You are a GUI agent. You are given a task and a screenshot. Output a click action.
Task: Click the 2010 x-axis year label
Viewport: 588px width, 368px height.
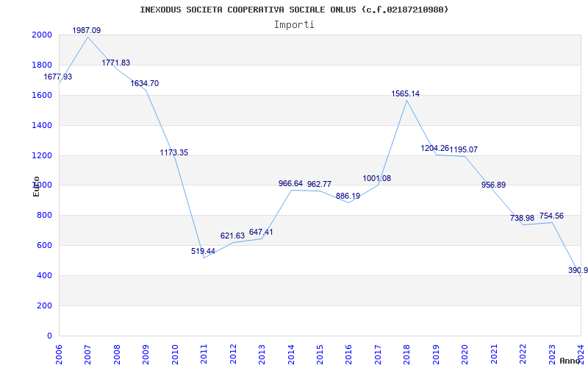click(175, 354)
